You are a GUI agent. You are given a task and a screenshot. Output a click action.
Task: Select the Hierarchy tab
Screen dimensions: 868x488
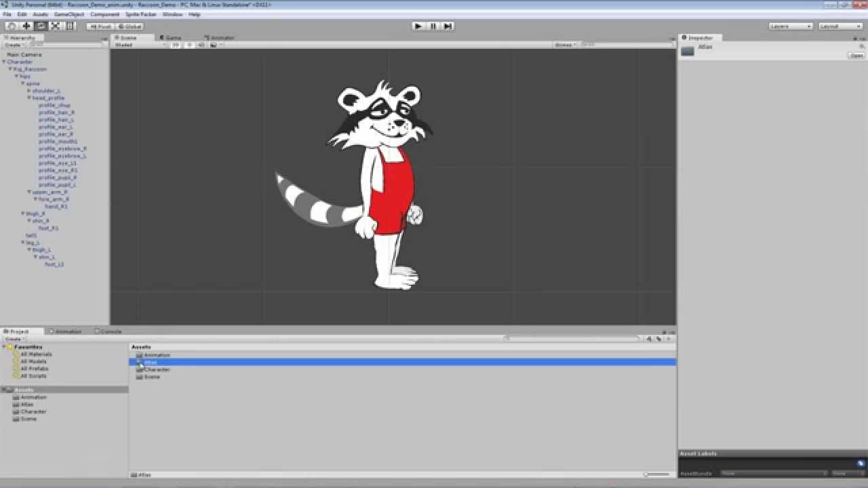click(x=21, y=38)
